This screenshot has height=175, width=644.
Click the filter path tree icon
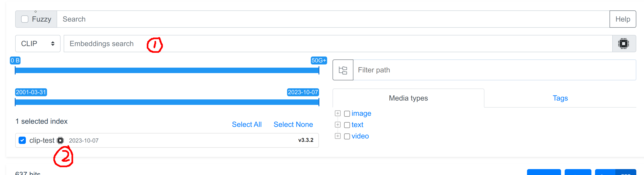[x=343, y=70]
